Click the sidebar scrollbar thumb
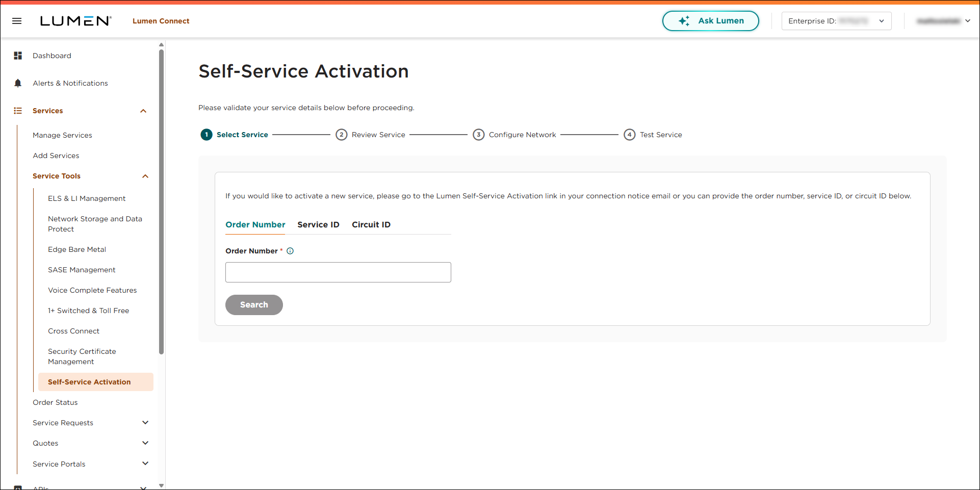Viewport: 980px width, 490px height. click(x=162, y=201)
